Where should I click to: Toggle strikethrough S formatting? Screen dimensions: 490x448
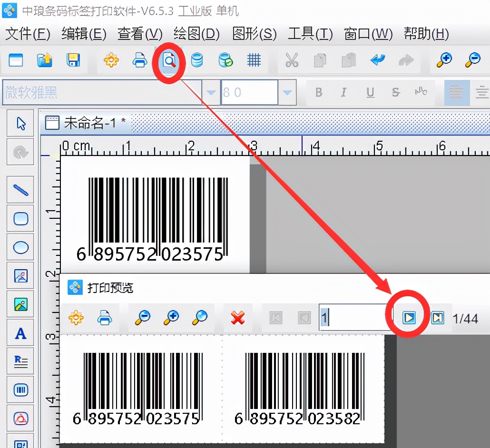point(396,92)
